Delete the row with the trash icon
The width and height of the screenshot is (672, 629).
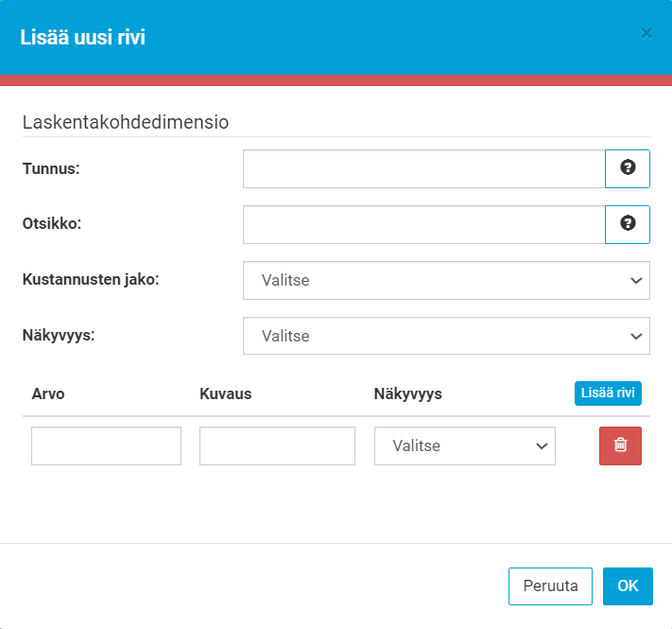pyautogui.click(x=620, y=446)
